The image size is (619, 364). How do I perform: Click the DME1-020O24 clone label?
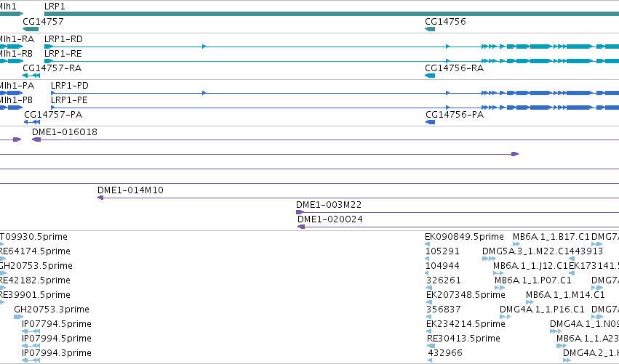click(x=330, y=219)
